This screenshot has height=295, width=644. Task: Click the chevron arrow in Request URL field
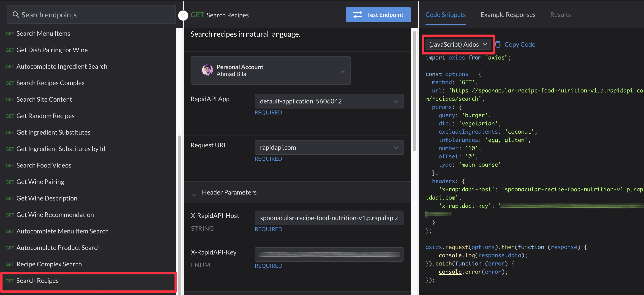click(x=396, y=148)
